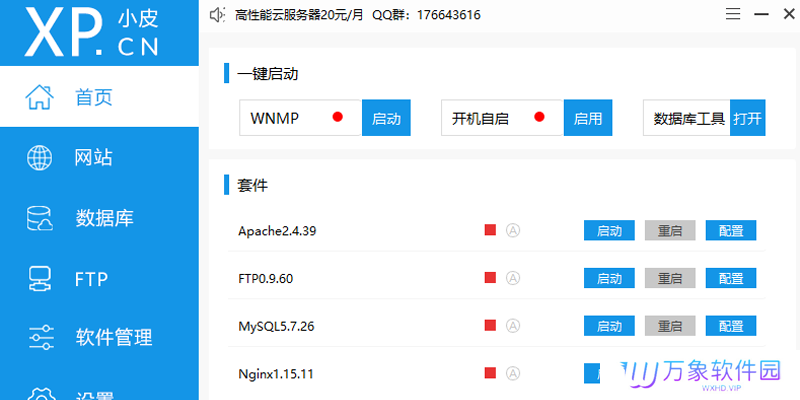Start the FTP0.9.60 service
Viewport: 800px width, 400px height.
coord(609,278)
